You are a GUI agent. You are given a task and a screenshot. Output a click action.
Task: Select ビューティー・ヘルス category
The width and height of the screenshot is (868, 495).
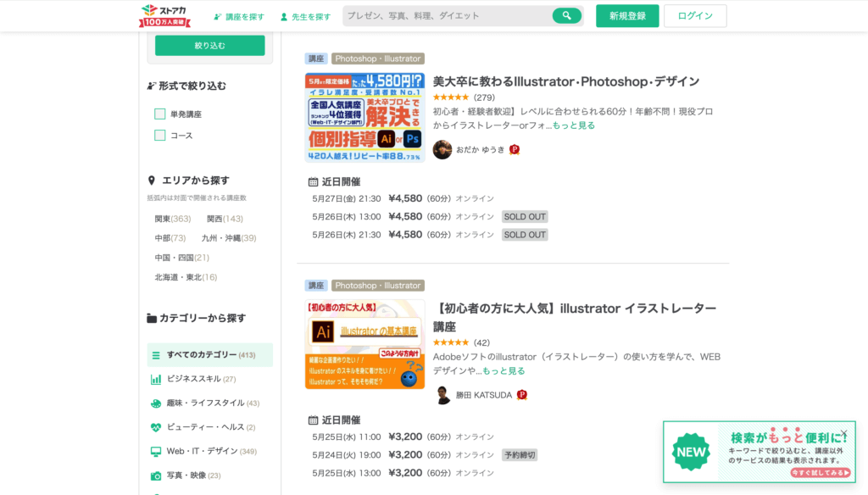click(x=210, y=427)
